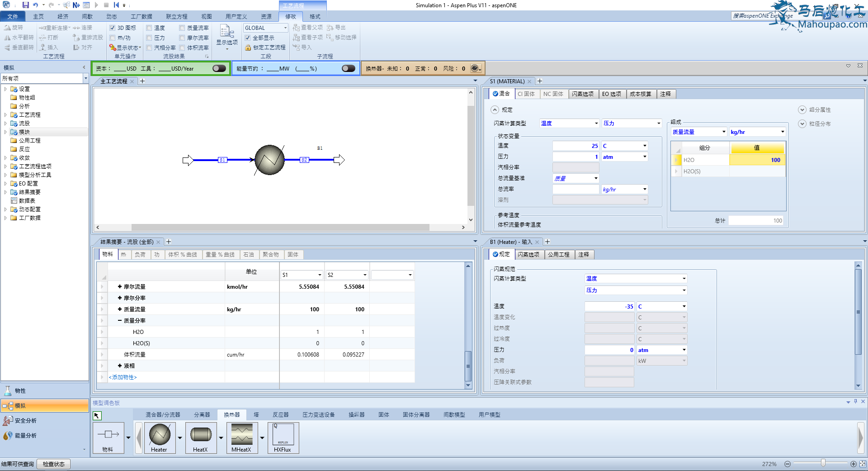Select the HXFlux model in the palette
This screenshot has width=868, height=471.
click(x=283, y=438)
